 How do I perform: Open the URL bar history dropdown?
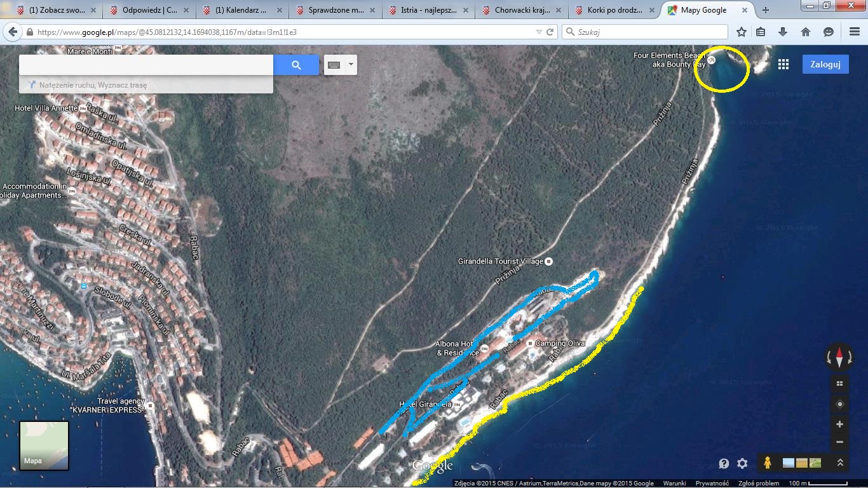pyautogui.click(x=539, y=32)
